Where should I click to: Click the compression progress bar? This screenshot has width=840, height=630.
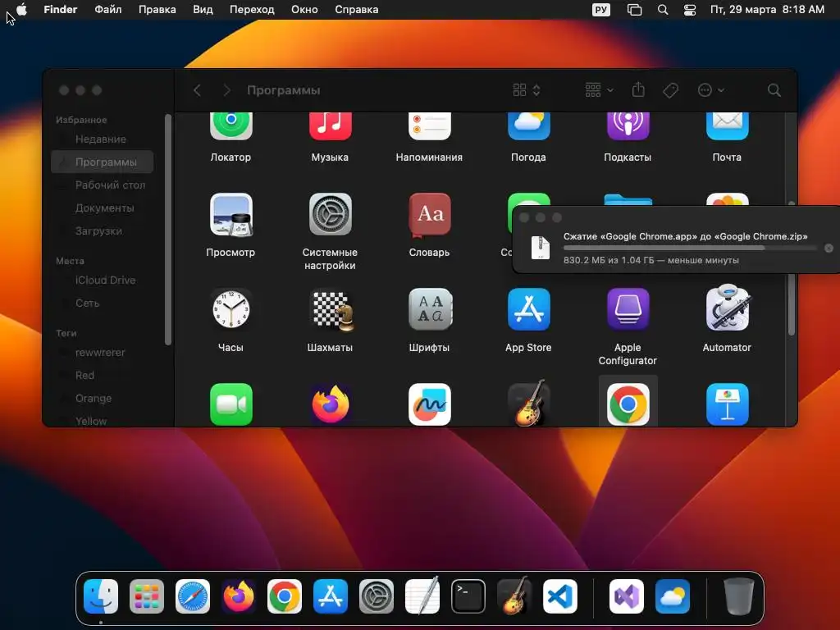(690, 248)
